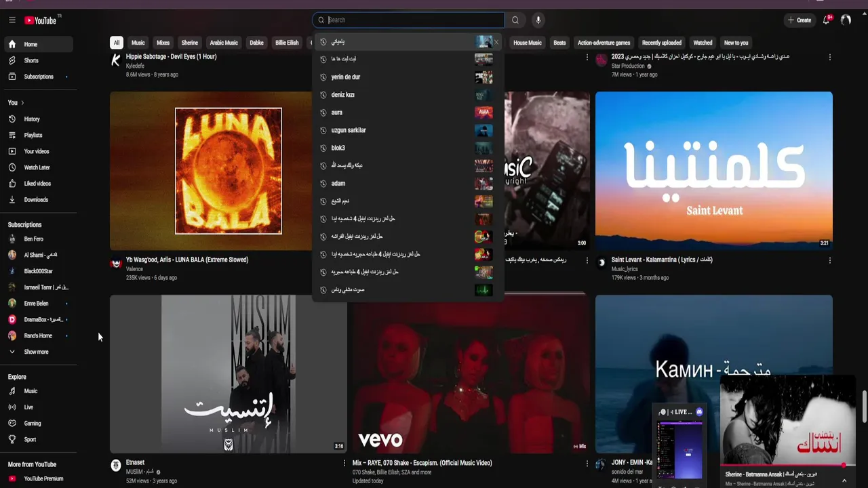Choose search suggestion blok3
Viewport: 868px width, 488px height.
coord(408,148)
